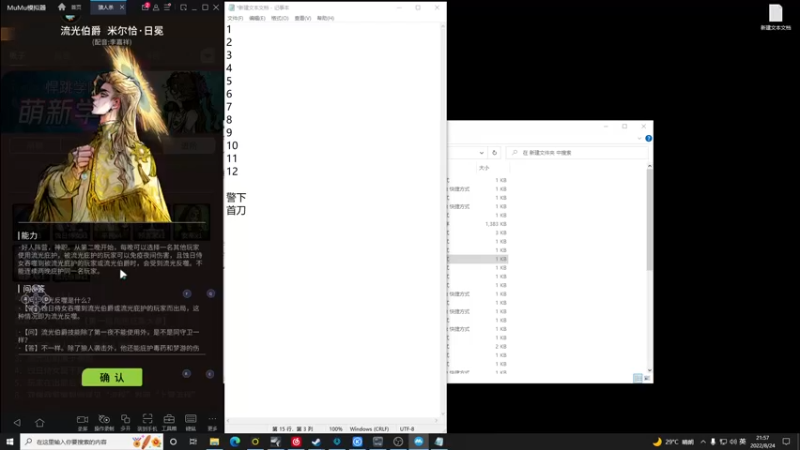Select the Explorer row sized 2 KB

pyautogui.click(x=478, y=346)
